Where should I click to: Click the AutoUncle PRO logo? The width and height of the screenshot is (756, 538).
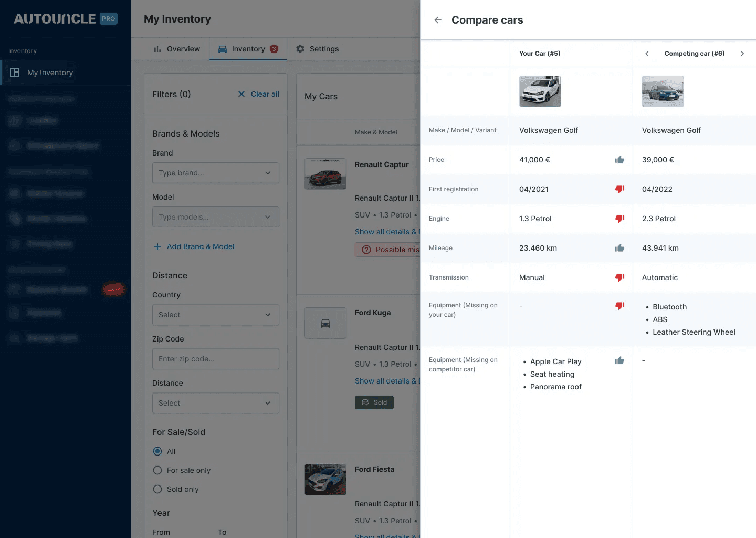pos(66,19)
